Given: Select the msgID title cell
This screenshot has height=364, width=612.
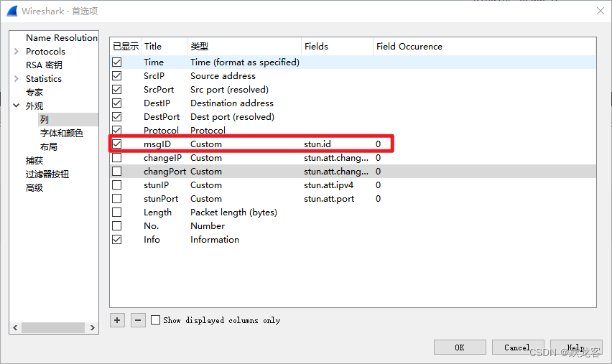Looking at the screenshot, I should [x=157, y=144].
